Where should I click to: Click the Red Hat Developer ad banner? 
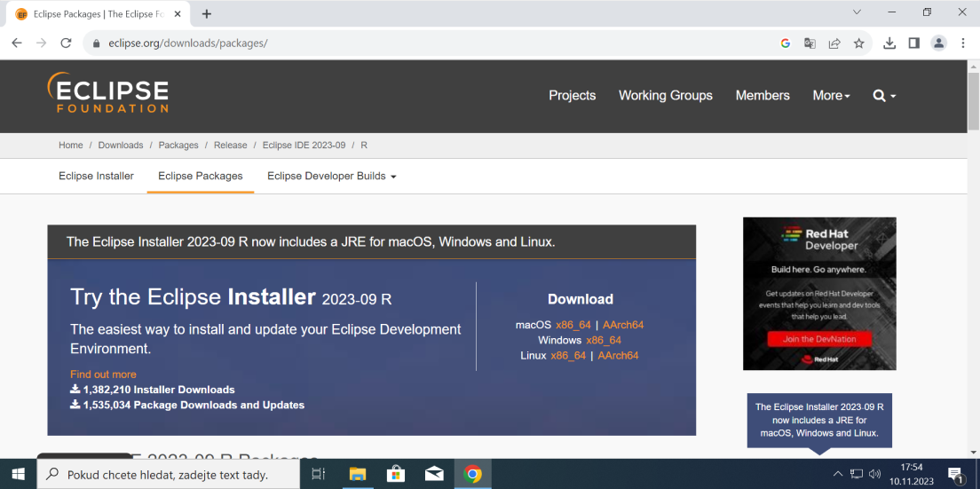coord(819,294)
